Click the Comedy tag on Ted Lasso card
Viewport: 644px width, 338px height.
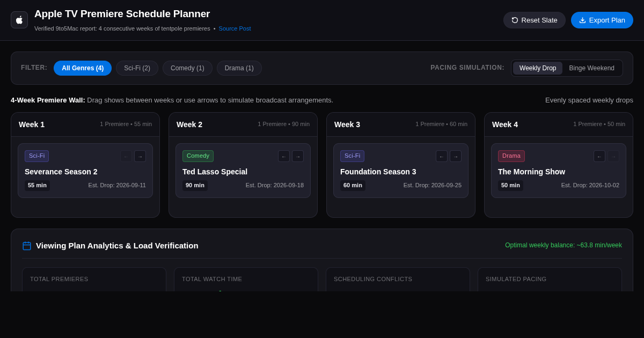(198, 156)
